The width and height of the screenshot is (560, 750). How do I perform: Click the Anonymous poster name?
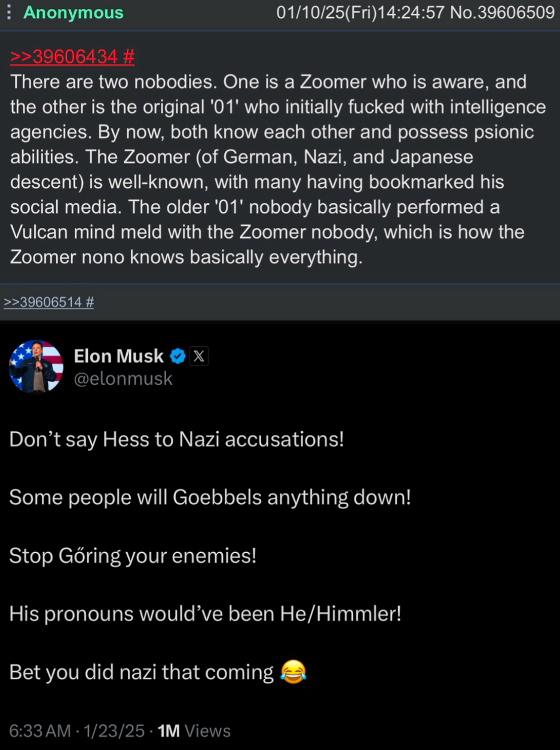[73, 13]
